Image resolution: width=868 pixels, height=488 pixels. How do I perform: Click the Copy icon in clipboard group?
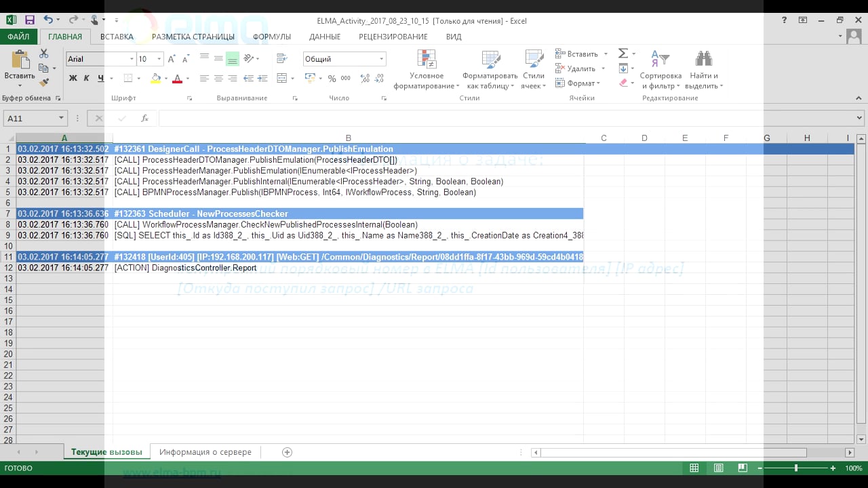tap(43, 68)
